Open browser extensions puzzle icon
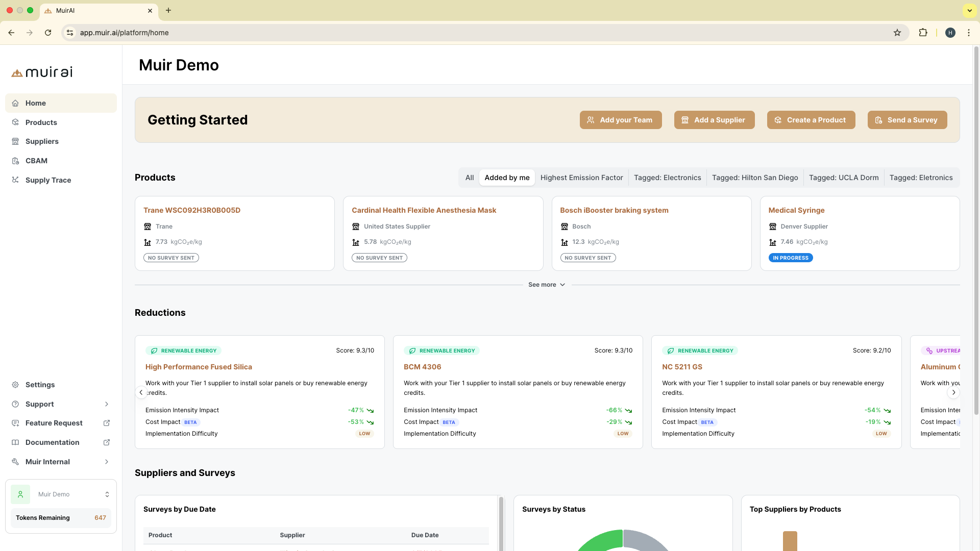 (x=923, y=33)
